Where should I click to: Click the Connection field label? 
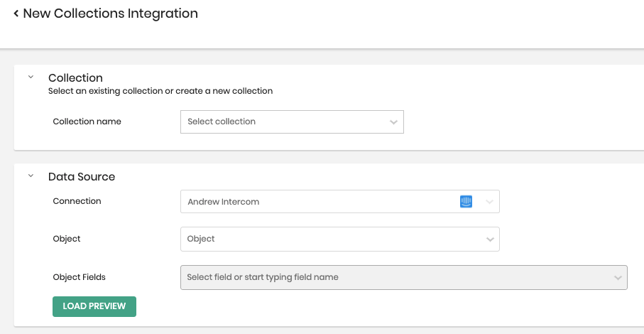tap(77, 201)
